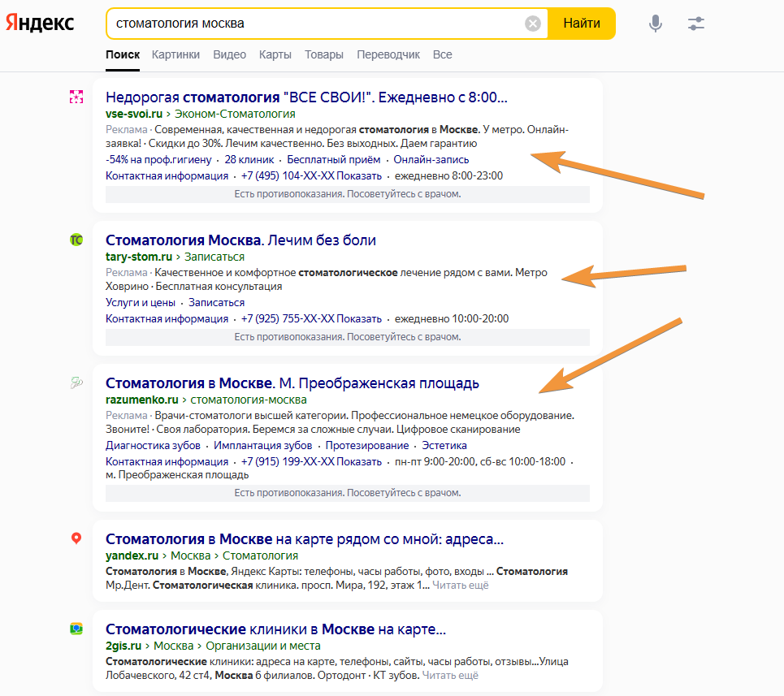
Task: Expand Читать ещё in Yandex Maps snippet
Action: pyautogui.click(x=460, y=586)
